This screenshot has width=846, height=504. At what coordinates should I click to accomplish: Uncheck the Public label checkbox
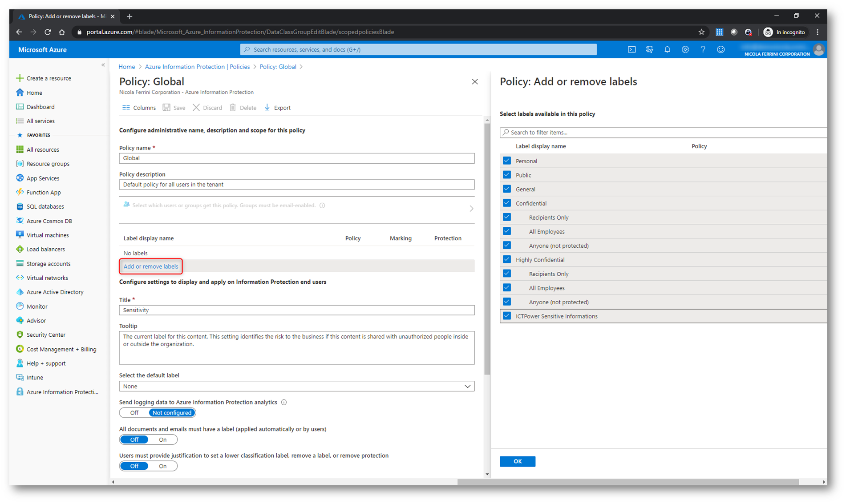point(506,175)
